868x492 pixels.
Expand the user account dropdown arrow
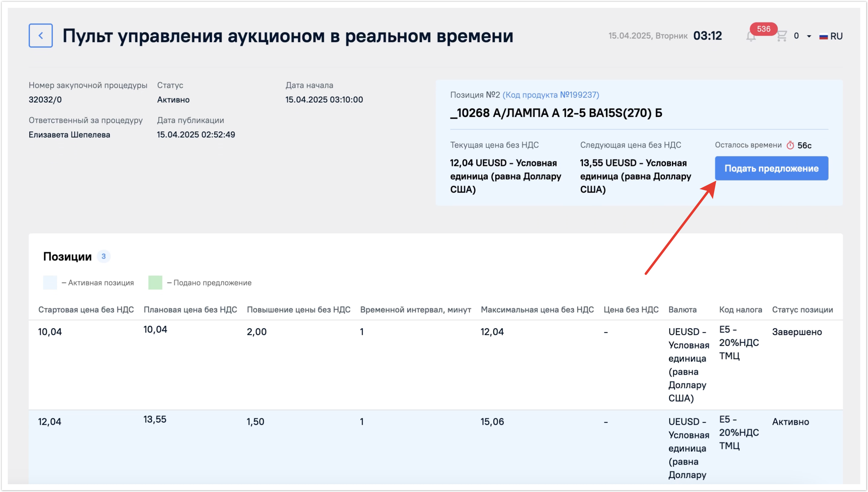coord(809,36)
